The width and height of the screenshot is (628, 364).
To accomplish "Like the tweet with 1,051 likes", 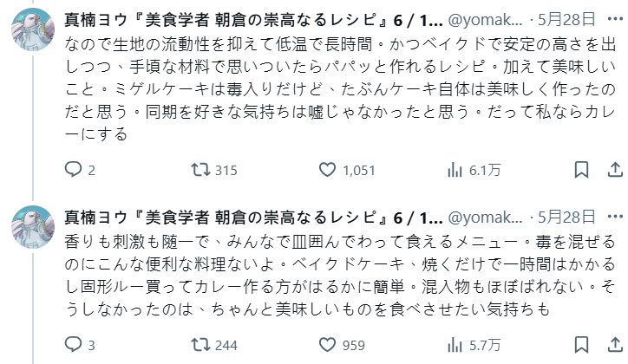I will point(327,171).
